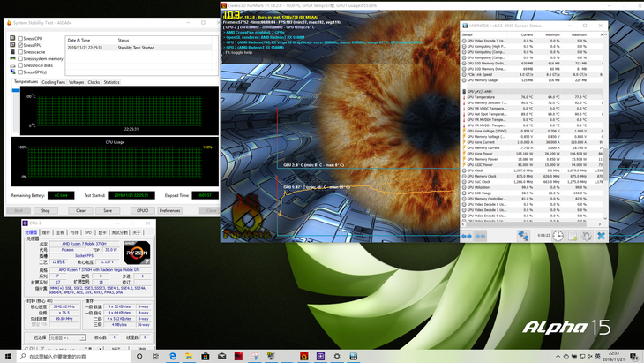Enable the Stress system memory checkbox
This screenshot has height=363, width=644.
click(20, 59)
